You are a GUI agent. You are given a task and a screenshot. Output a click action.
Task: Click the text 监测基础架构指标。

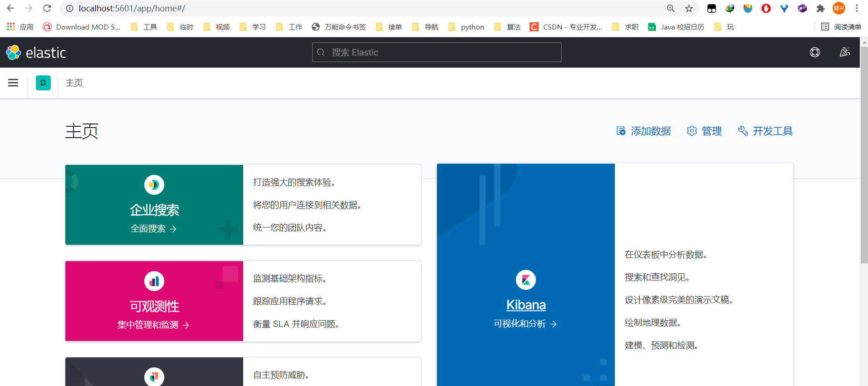pyautogui.click(x=290, y=278)
